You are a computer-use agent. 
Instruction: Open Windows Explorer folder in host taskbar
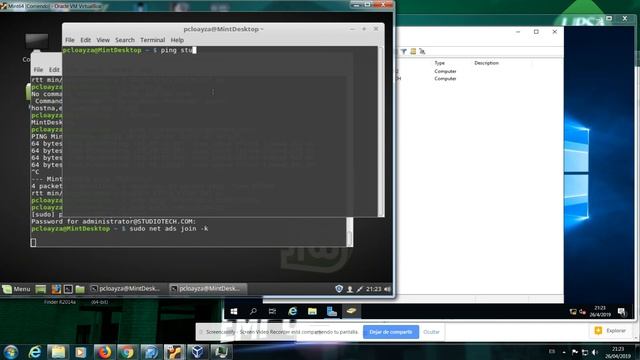click(58, 352)
